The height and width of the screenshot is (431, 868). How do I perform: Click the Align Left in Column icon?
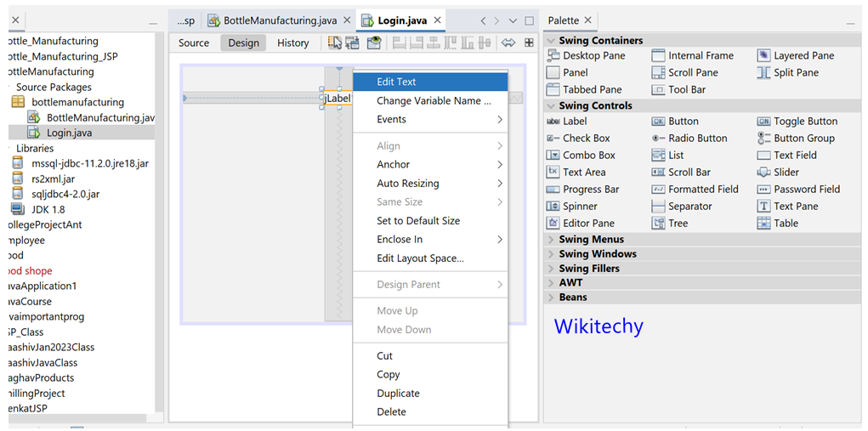(399, 43)
